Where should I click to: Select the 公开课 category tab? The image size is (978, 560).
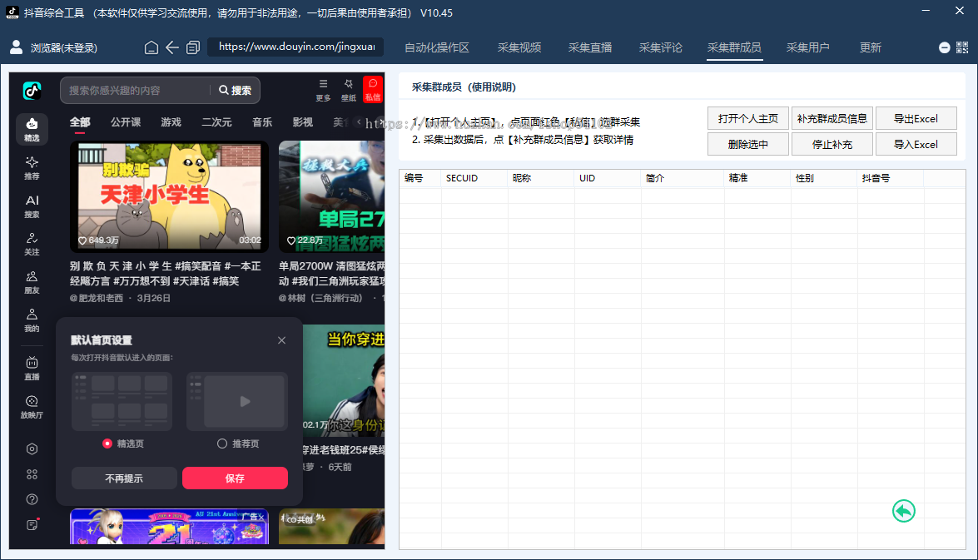(x=126, y=122)
